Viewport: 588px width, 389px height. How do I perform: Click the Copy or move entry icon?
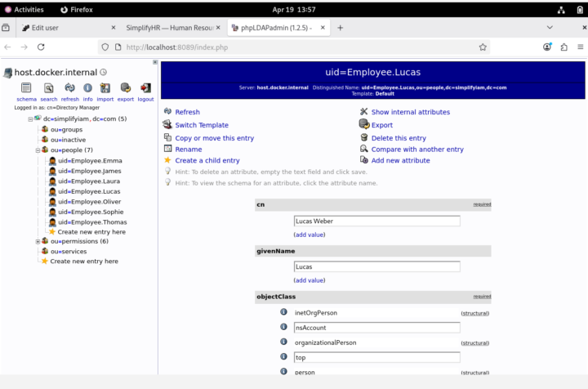tap(167, 137)
